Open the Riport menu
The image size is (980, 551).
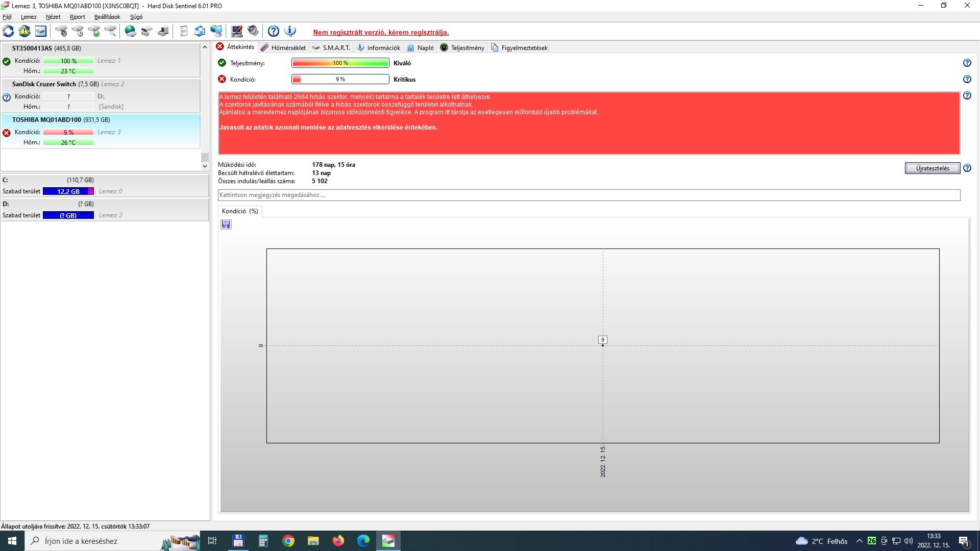[78, 17]
